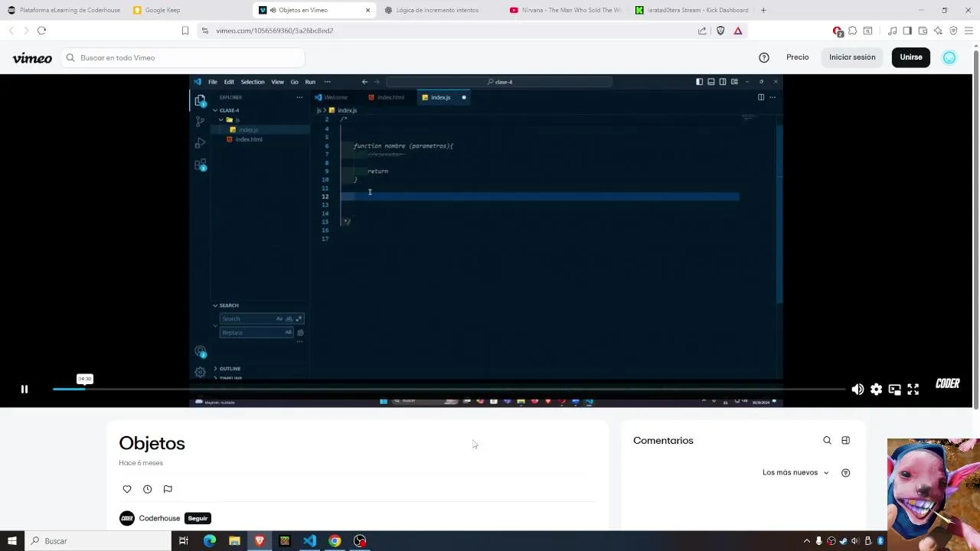Open the browser hamburger main menu

click(969, 31)
